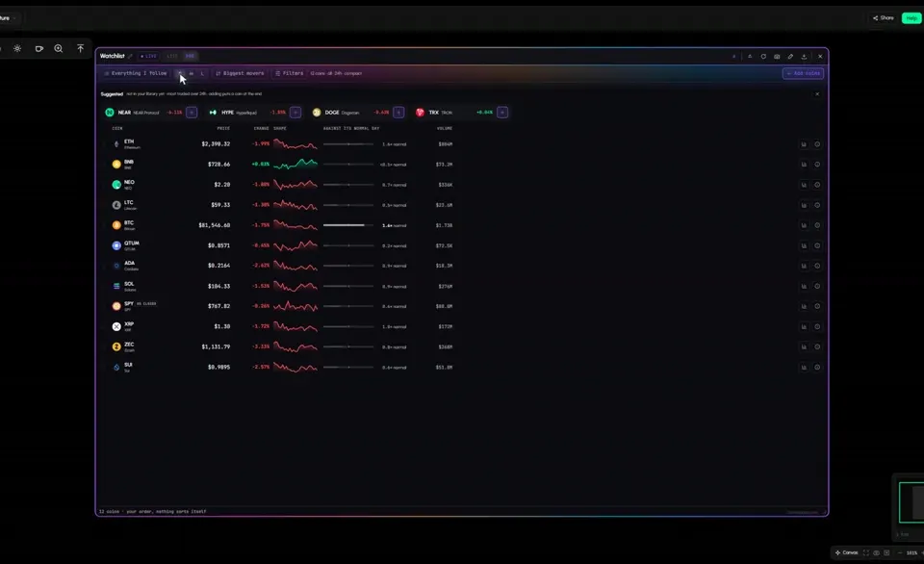Screen dimensions: 924x564
Task: Sort by the CHANGE column header
Action: [261, 128]
